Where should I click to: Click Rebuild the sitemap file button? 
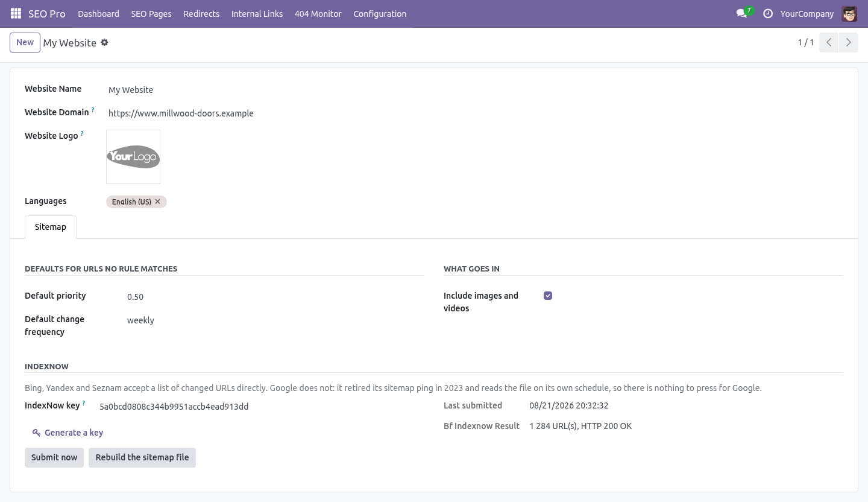click(142, 457)
